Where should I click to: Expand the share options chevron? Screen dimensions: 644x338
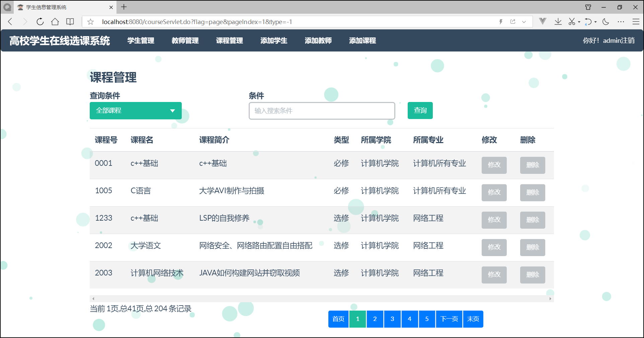point(524,22)
